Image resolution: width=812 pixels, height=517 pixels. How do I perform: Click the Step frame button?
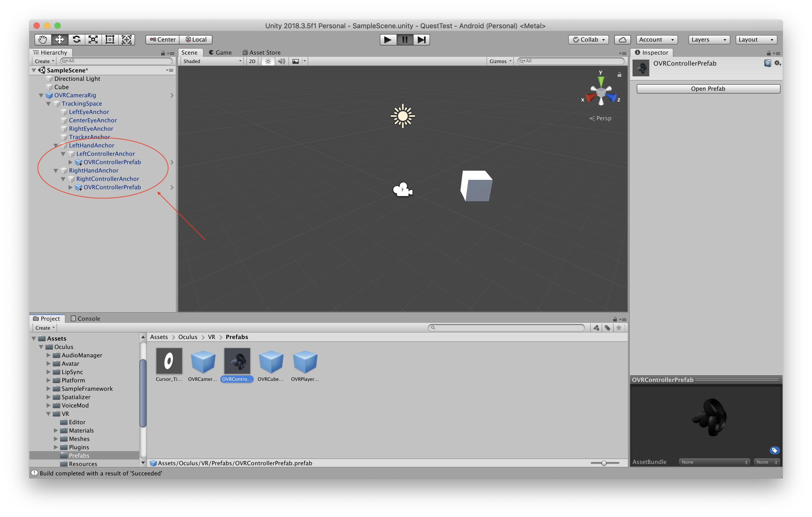[421, 40]
